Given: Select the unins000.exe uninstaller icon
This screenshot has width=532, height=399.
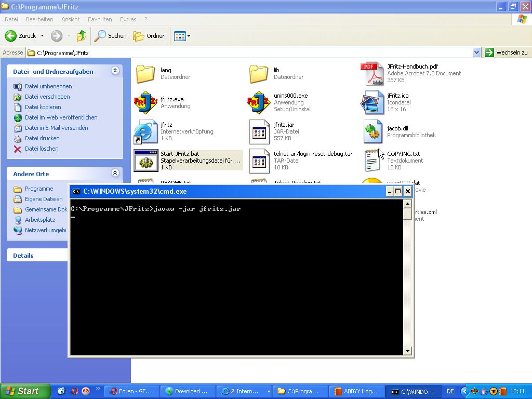Looking at the screenshot, I should coord(259,102).
